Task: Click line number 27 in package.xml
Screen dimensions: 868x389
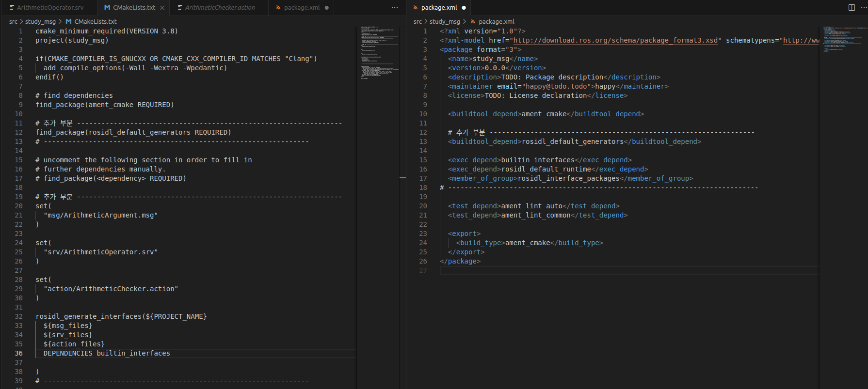Action: coord(423,271)
